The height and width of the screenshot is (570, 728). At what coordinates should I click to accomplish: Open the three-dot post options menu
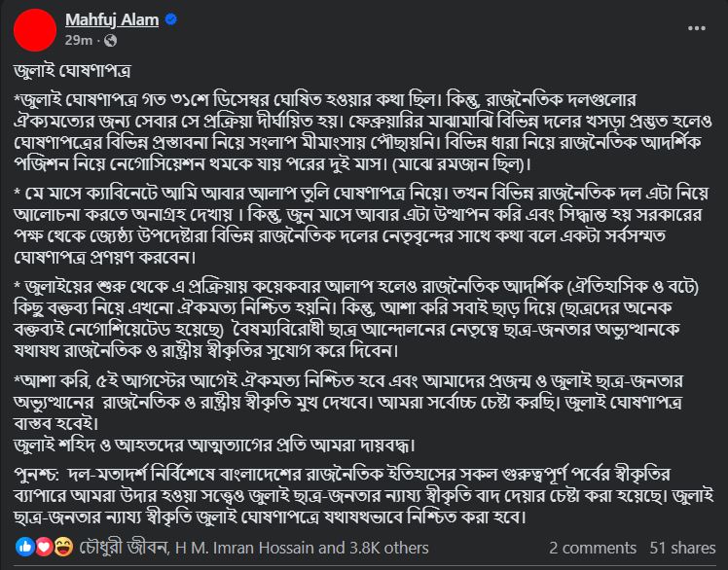[697, 28]
